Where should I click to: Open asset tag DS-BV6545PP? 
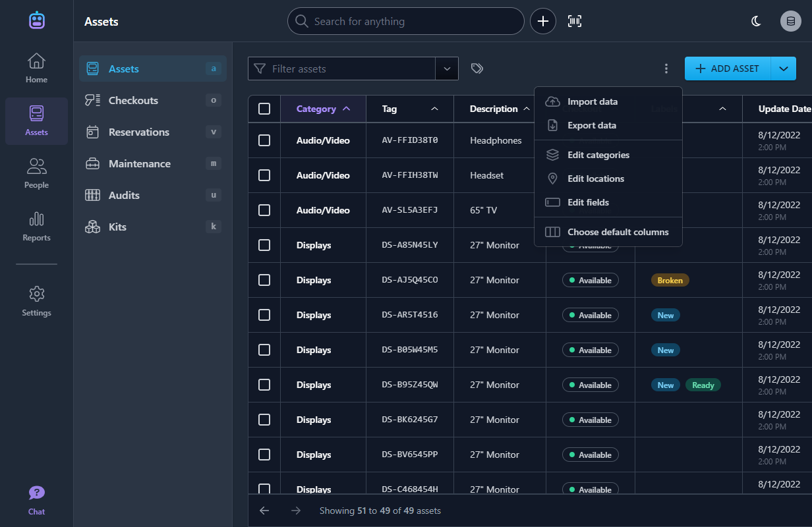410,455
